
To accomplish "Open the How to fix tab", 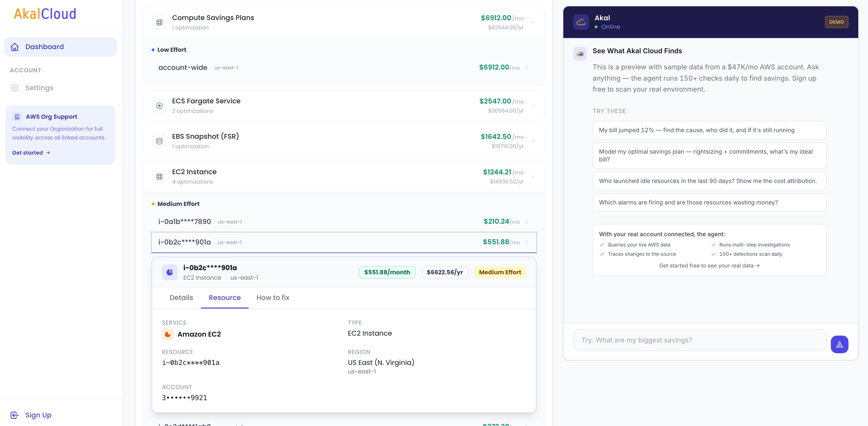I will [273, 298].
